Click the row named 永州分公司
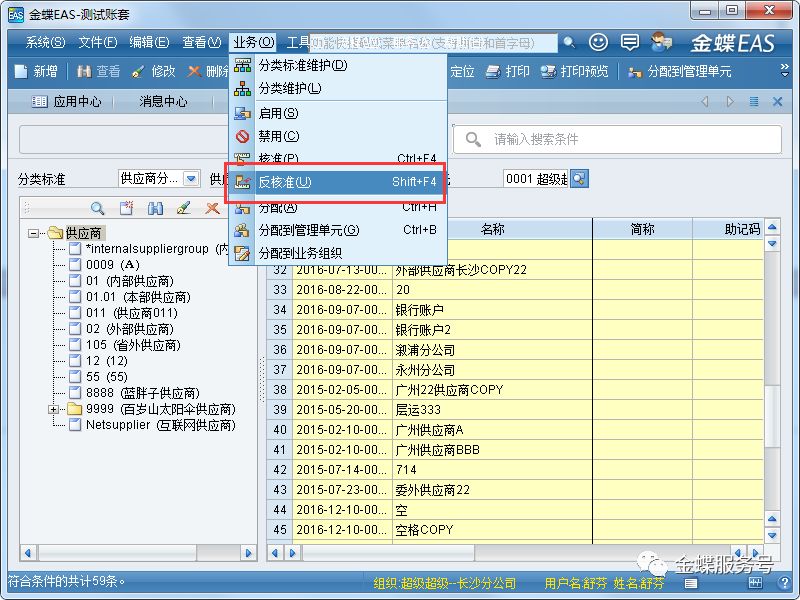The width and height of the screenshot is (800, 600). 515,369
